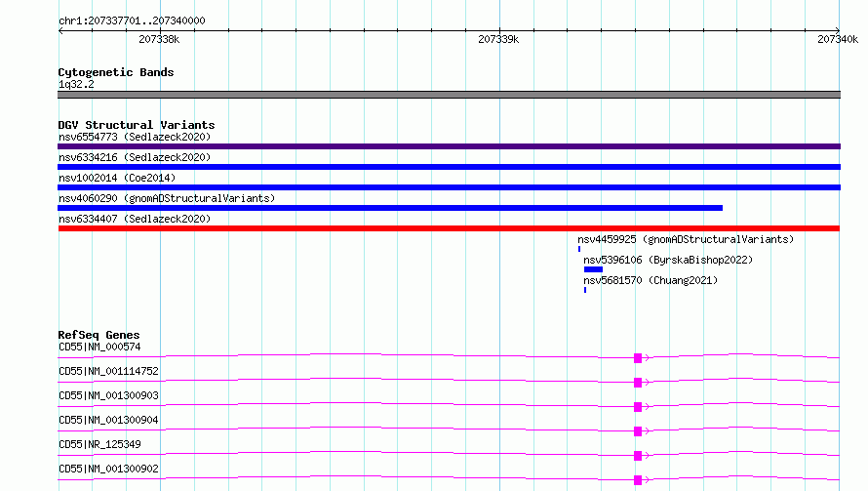868x491 pixels.
Task: Select the magenta exon box of CD55|NM_001114752
Action: (x=638, y=383)
